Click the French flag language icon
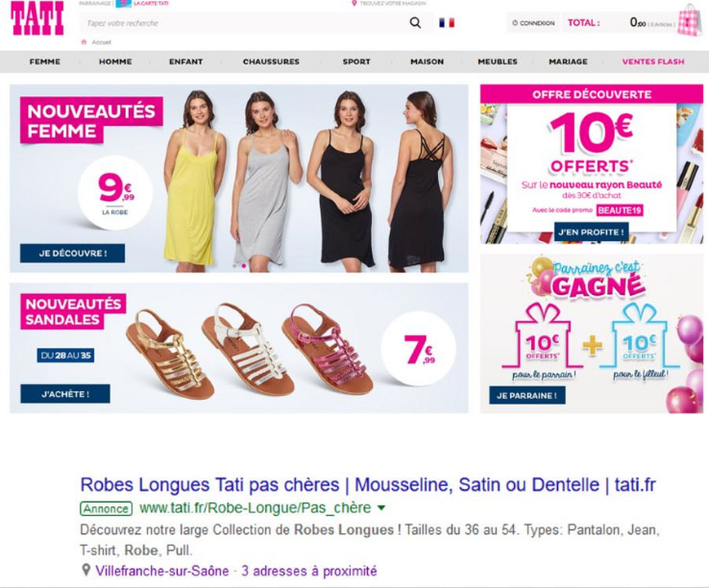709x588 pixels. (x=447, y=23)
